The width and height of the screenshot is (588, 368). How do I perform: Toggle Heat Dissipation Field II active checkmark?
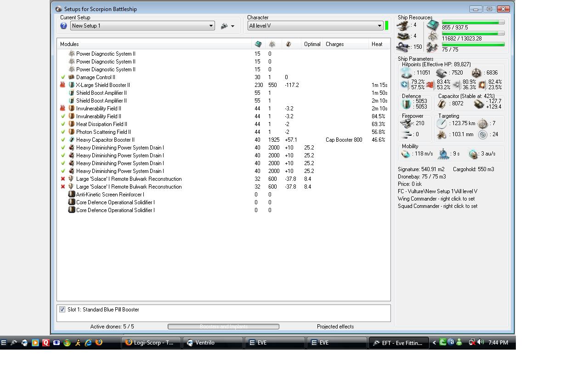(63, 124)
